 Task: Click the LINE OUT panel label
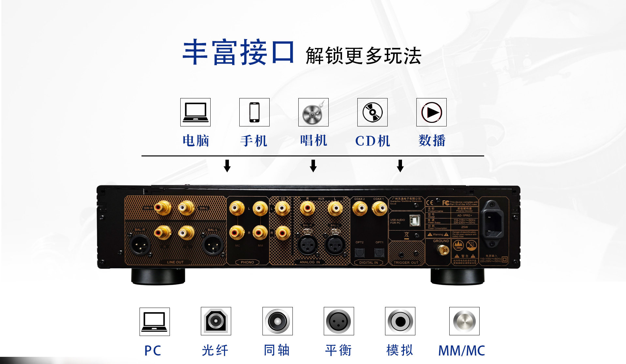click(x=175, y=262)
